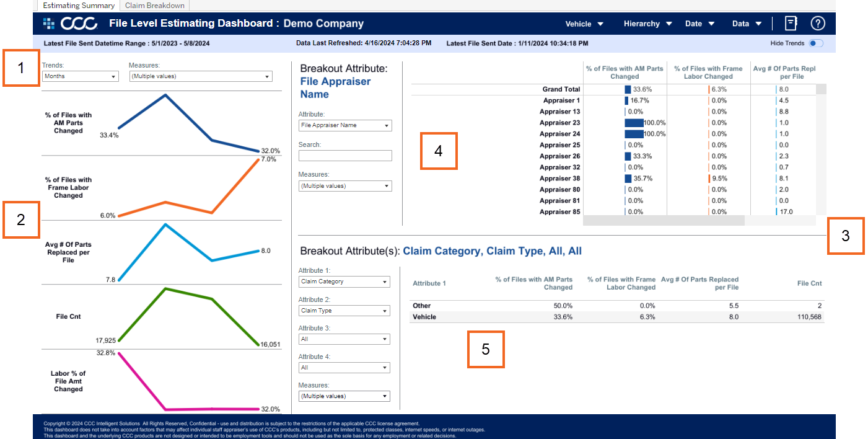868x439 pixels.
Task: Expand the trends Measures dropdown
Action: [200, 76]
